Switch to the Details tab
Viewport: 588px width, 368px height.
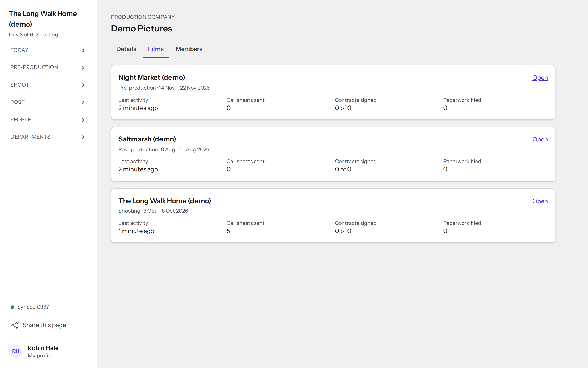point(126,49)
